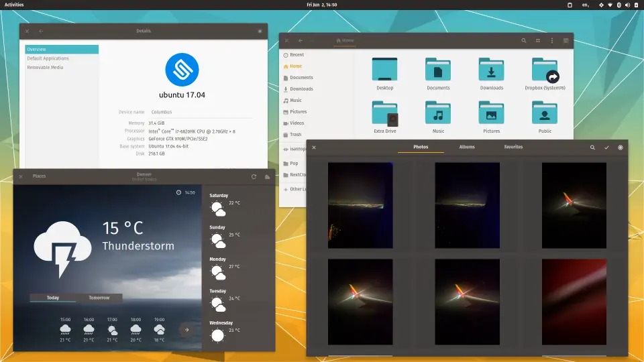
Task: Select the Today forecast toggle
Action: coord(53,298)
